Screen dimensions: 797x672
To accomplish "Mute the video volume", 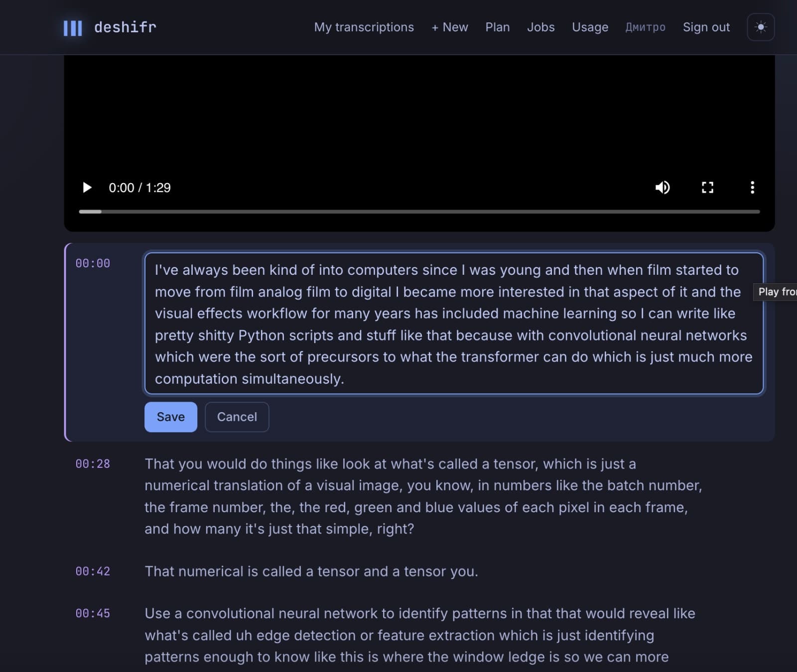I will point(663,188).
